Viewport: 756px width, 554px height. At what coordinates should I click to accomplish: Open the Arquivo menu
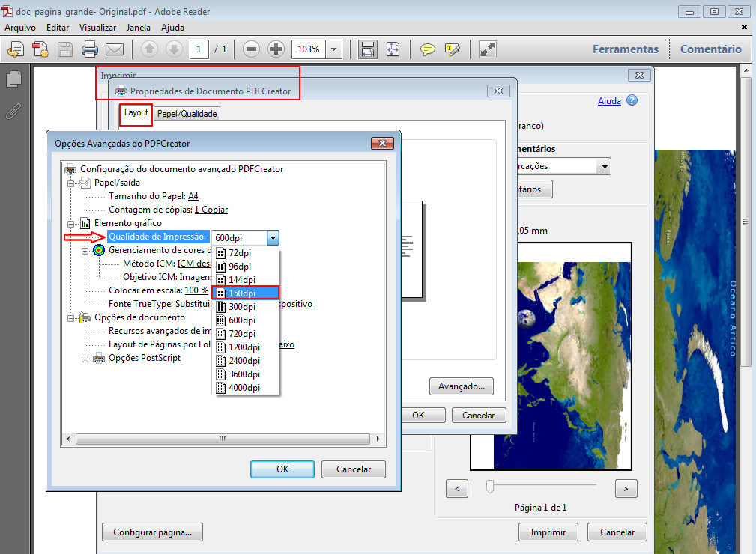click(x=20, y=28)
